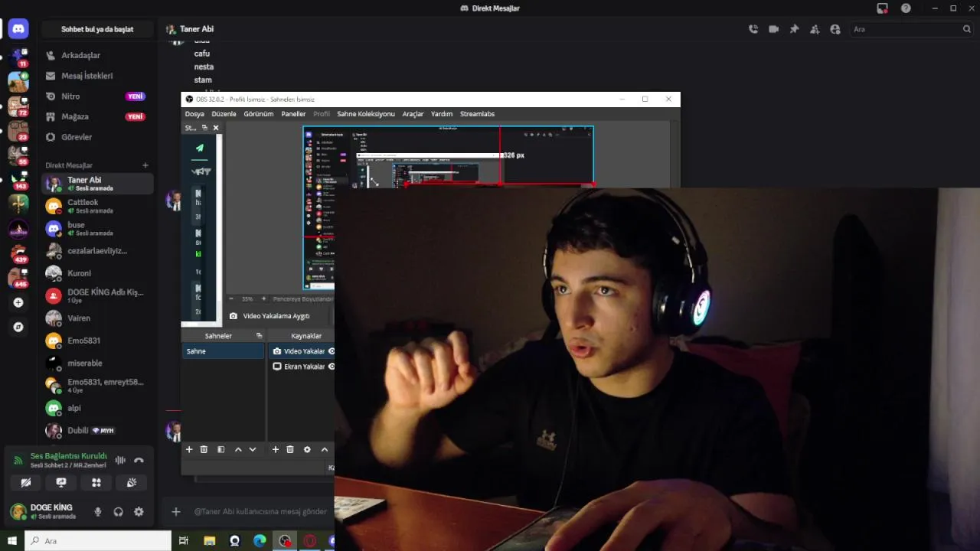Add a scene in OBS

[x=189, y=449]
